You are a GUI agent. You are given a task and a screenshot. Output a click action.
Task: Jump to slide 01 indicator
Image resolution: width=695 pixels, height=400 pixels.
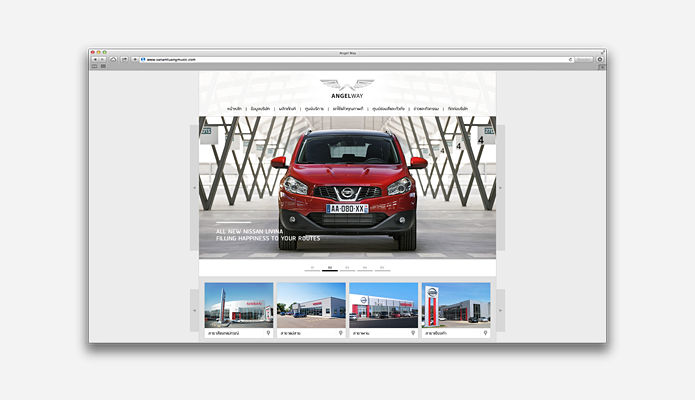click(312, 268)
